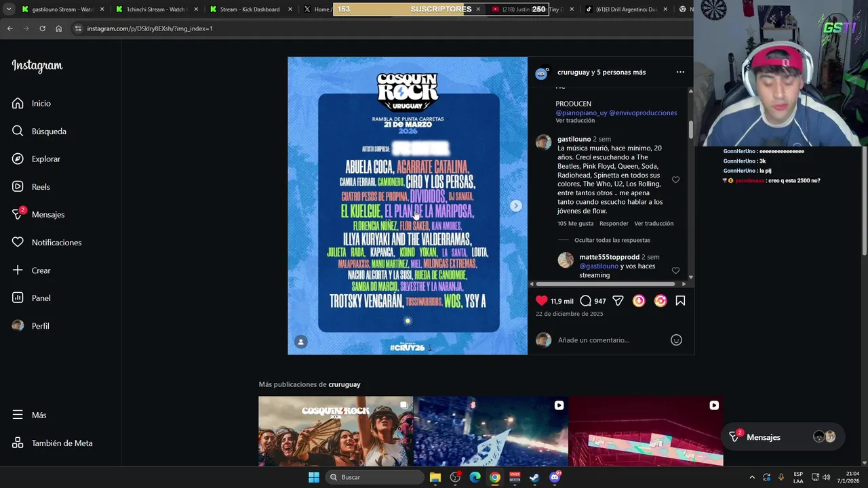868x488 pixels.
Task: Save the post with bookmark icon
Action: click(680, 301)
